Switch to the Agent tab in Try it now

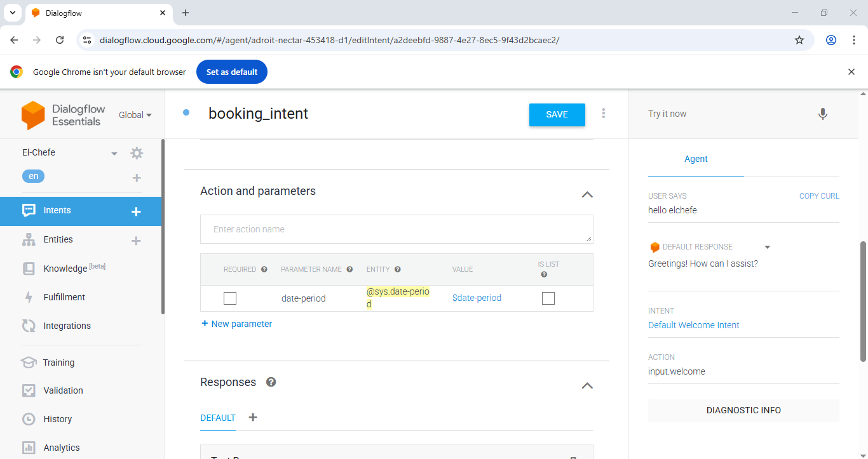coord(696,159)
